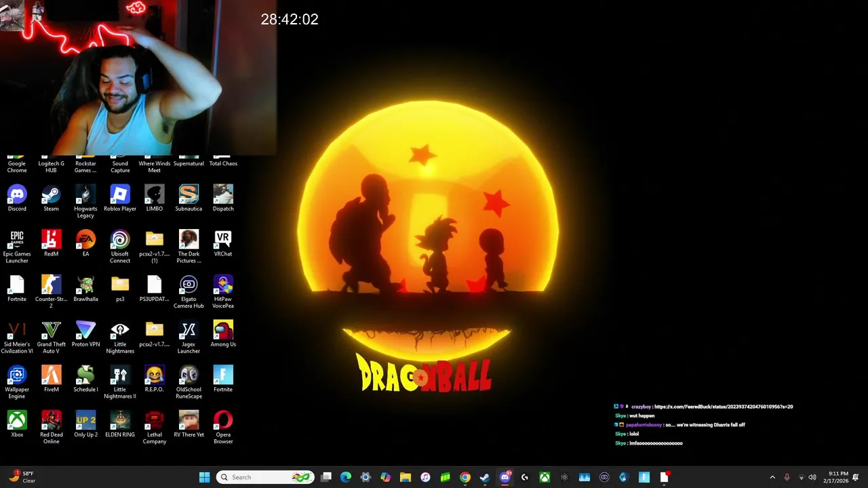
Task: Open Elgato Camera Hub shortcut
Action: tap(189, 292)
